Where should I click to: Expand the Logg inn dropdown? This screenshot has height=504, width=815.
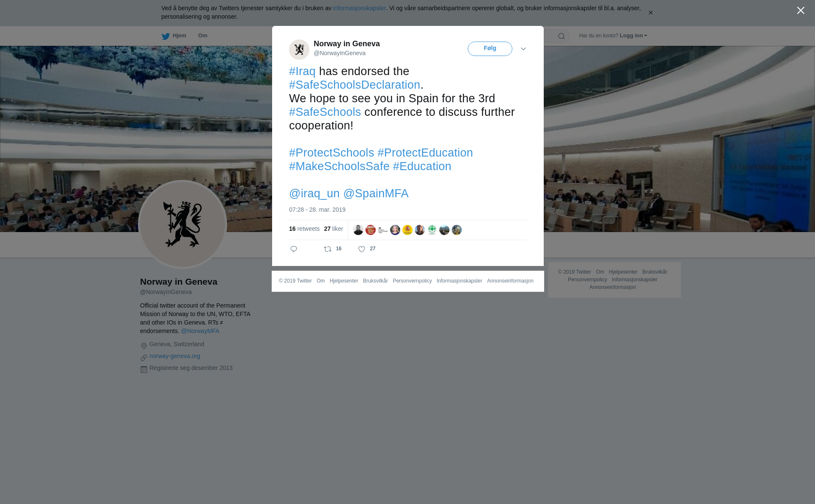[633, 36]
